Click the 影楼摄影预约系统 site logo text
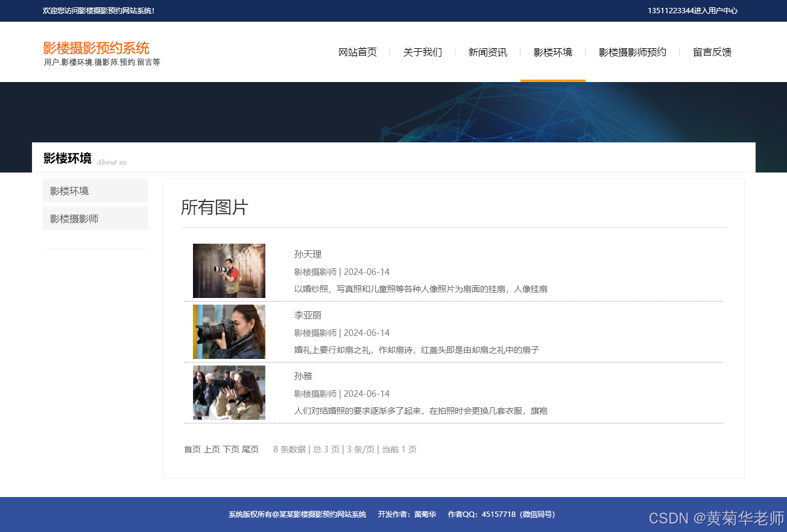Viewport: 787px width, 532px height. [x=95, y=48]
